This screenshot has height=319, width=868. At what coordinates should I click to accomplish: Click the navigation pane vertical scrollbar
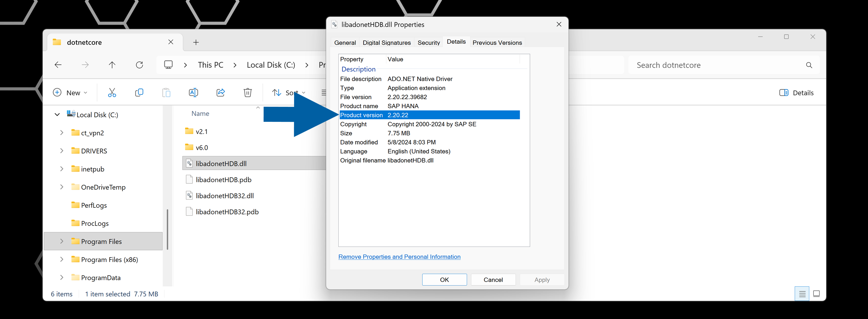coord(168,229)
